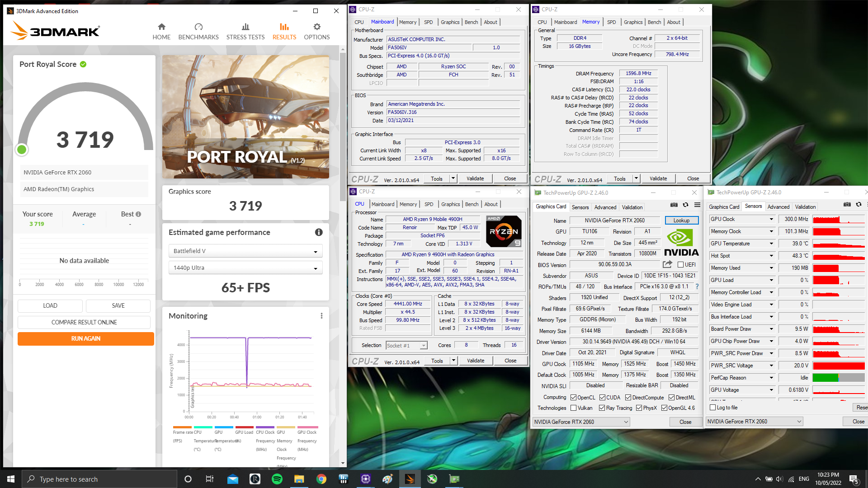Go to STRESS TESTS in 3DMark
Screen dimensions: 868x488
[x=245, y=32]
